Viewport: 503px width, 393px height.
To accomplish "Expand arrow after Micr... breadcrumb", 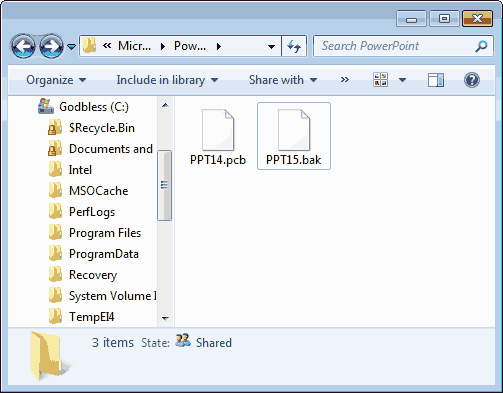I will coord(163,46).
